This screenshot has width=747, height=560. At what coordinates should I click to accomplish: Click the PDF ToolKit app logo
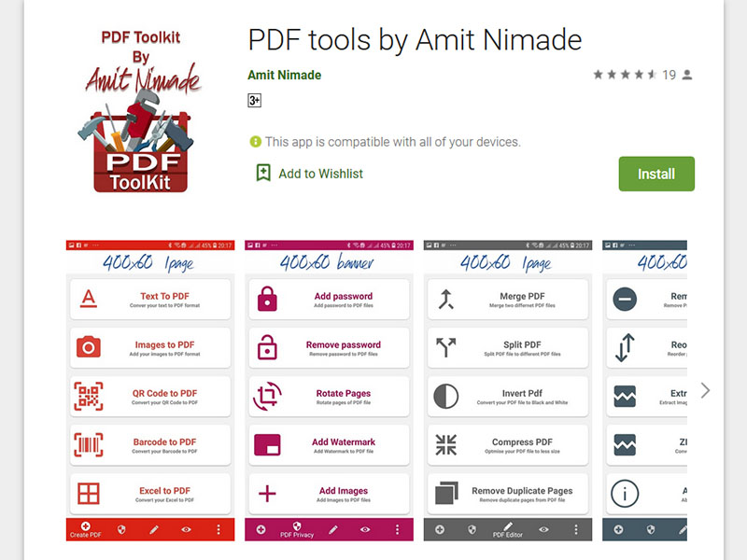[142, 111]
